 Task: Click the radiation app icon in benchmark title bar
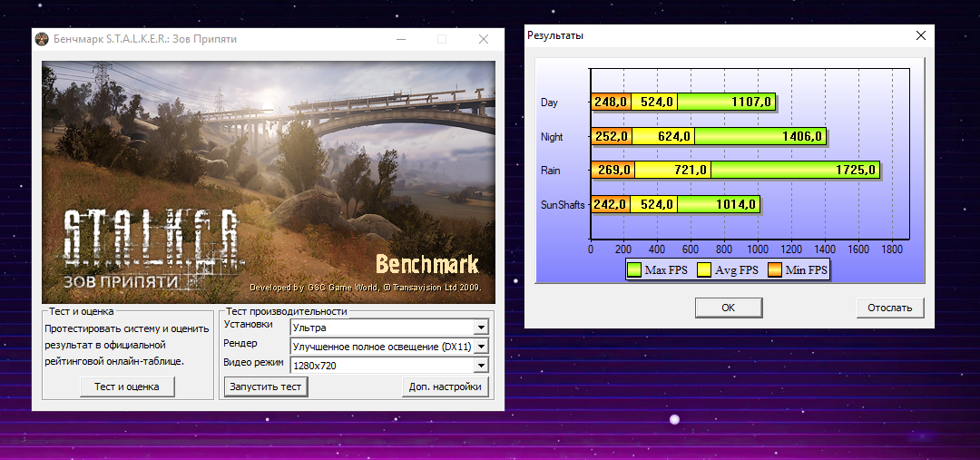tap(42, 39)
